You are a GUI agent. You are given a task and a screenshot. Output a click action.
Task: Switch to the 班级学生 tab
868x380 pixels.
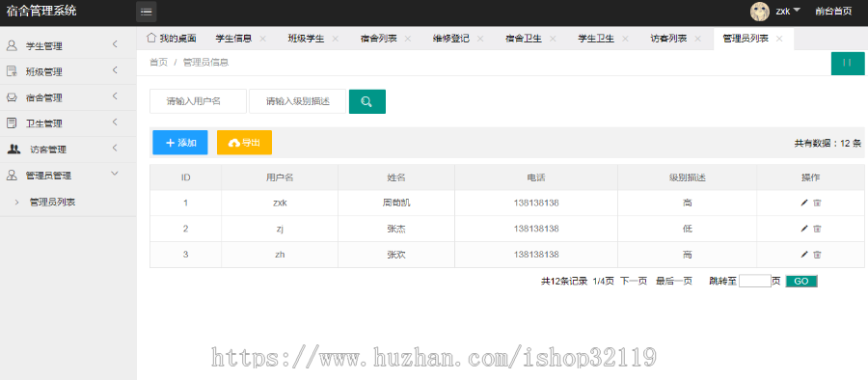point(306,39)
